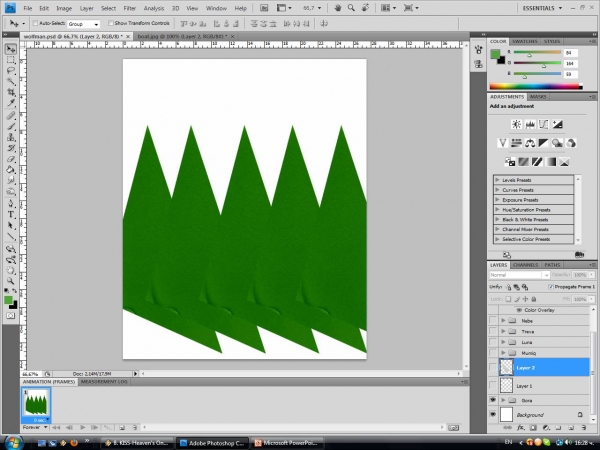Image resolution: width=600 pixels, height=450 pixels.
Task: Open Microsoft PowerPoint taskbar button
Action: click(x=286, y=443)
